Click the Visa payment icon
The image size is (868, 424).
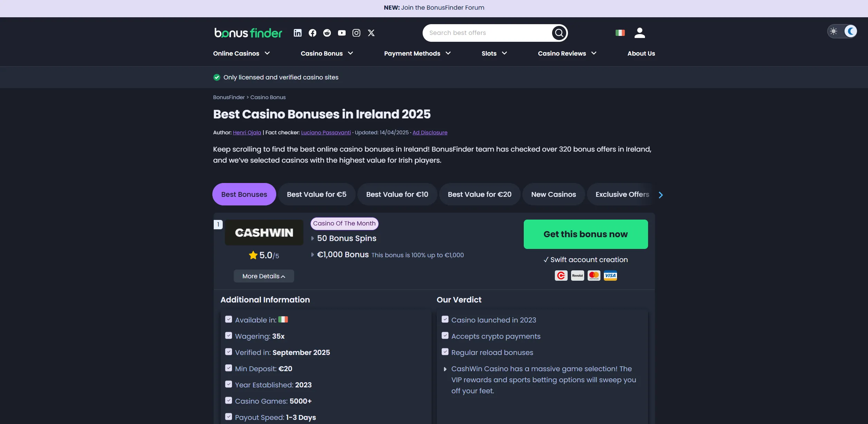tap(610, 276)
